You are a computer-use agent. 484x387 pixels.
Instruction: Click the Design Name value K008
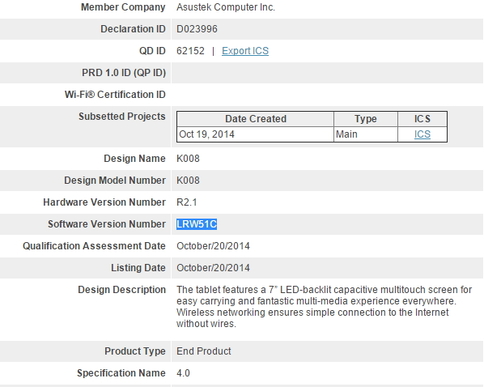(188, 158)
